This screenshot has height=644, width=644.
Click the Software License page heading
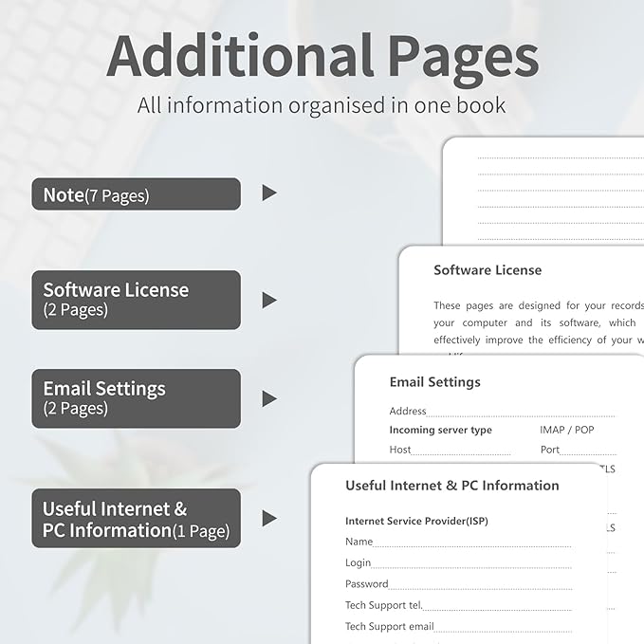(x=488, y=270)
